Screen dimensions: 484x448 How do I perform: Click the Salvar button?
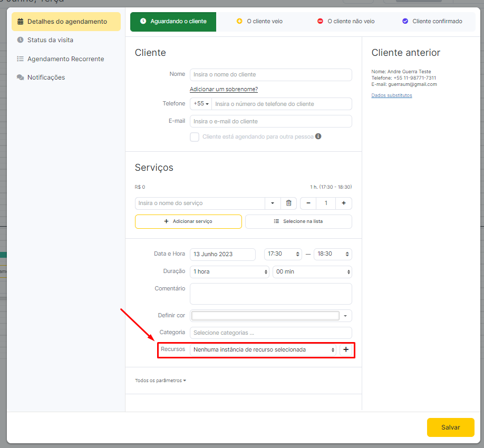coord(450,427)
